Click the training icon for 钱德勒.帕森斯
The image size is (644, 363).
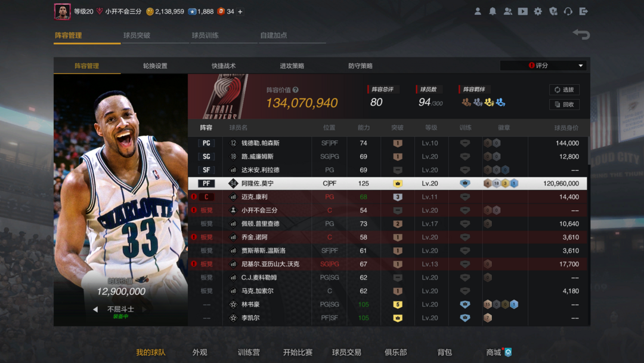click(465, 143)
